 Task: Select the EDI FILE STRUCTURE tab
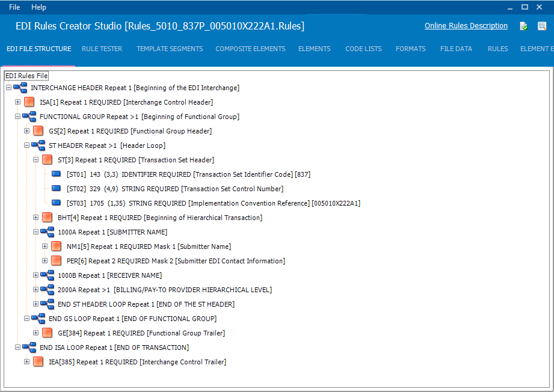(39, 49)
